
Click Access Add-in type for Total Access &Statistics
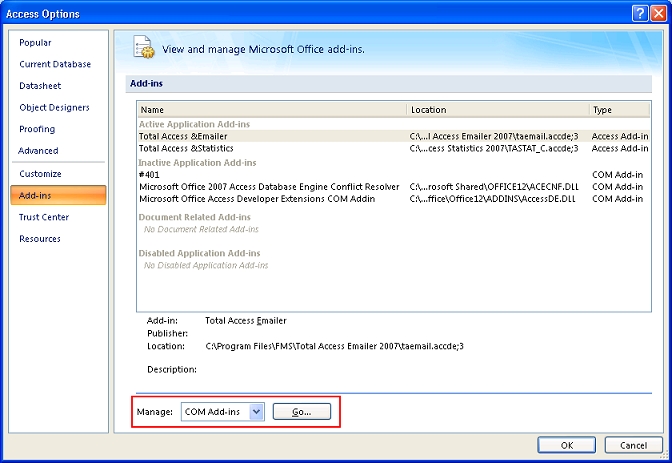coord(620,148)
